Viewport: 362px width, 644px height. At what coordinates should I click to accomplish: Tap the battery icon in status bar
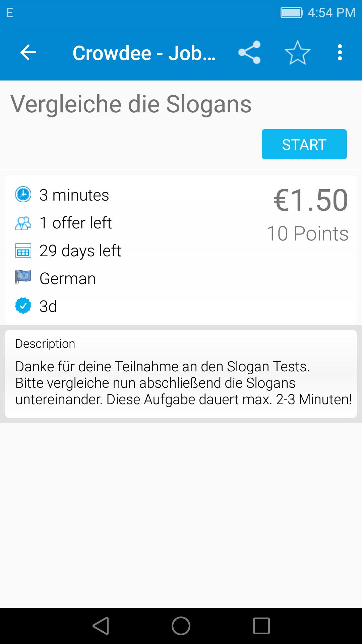291,13
